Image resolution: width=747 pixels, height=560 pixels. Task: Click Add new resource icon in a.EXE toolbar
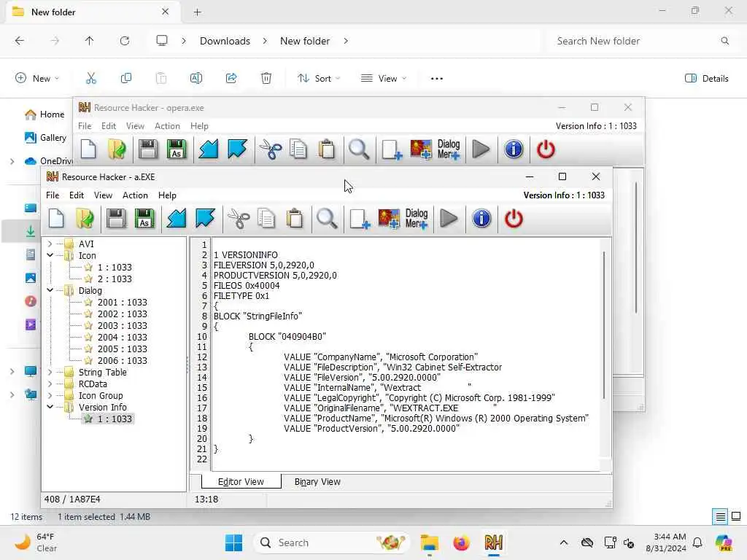pos(359,219)
